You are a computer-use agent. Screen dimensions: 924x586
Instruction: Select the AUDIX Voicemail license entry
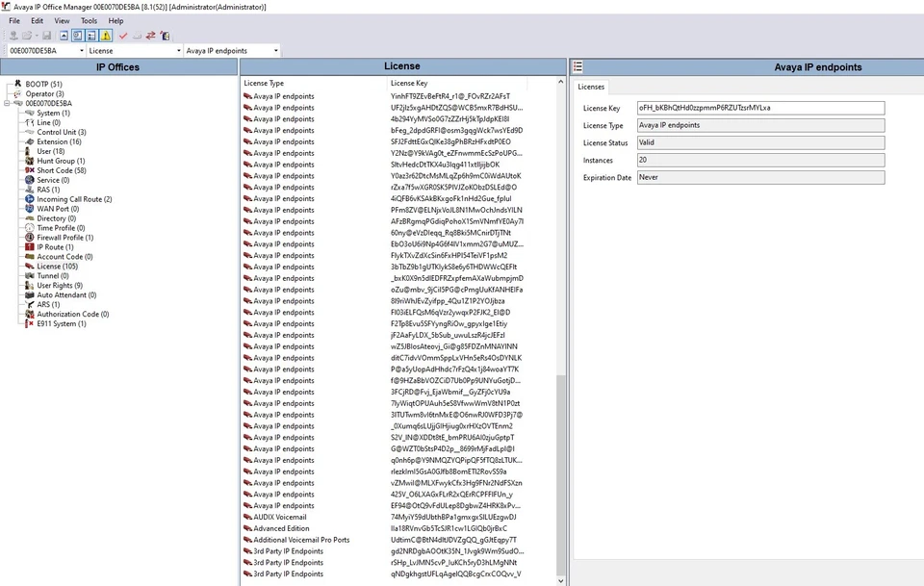click(279, 517)
